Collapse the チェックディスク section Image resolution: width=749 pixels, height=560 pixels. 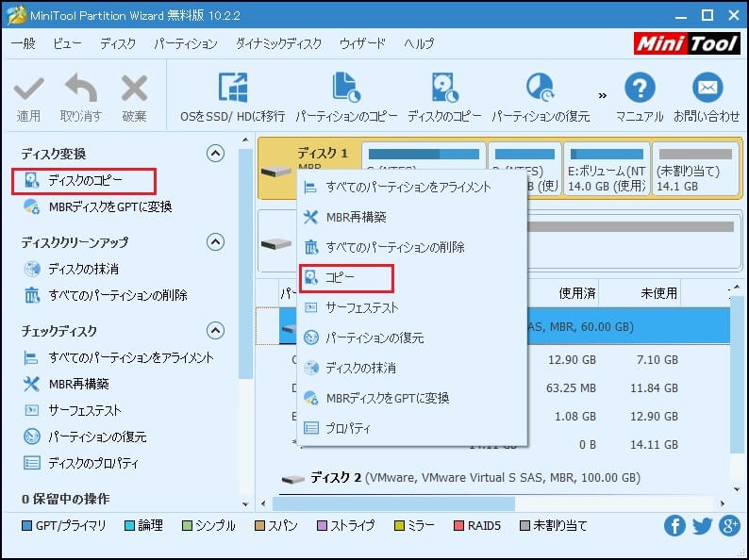pos(215,330)
